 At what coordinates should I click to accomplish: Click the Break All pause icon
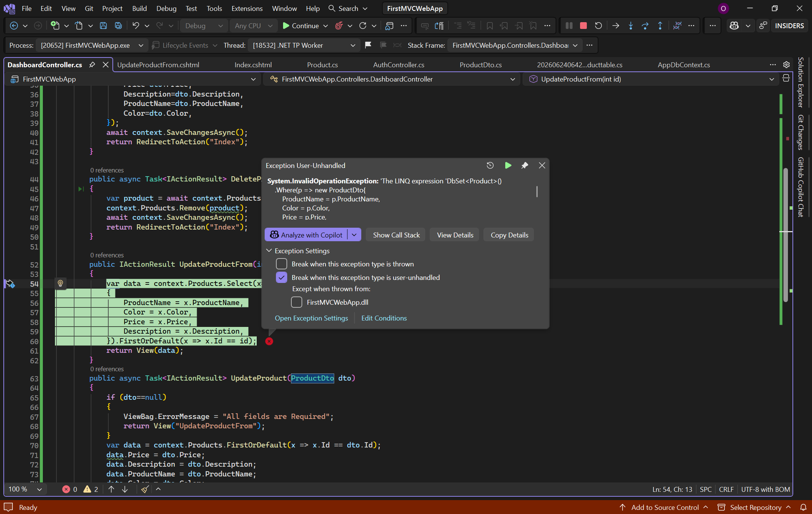pyautogui.click(x=569, y=26)
